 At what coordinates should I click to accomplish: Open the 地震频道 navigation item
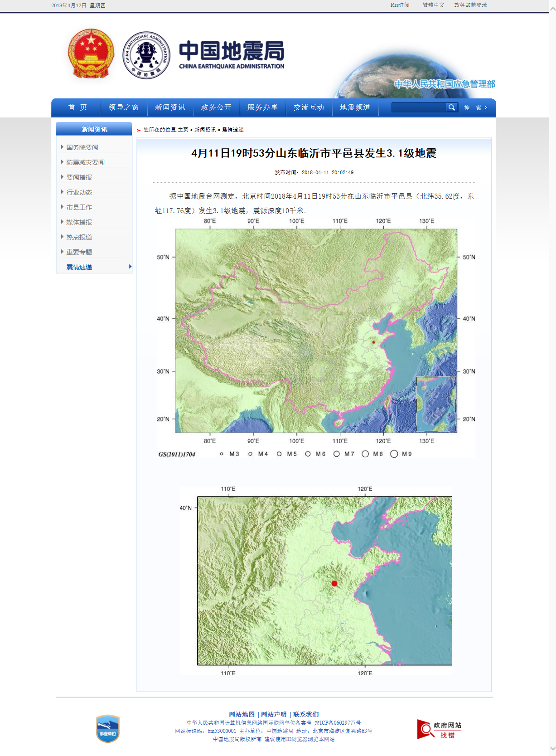355,107
